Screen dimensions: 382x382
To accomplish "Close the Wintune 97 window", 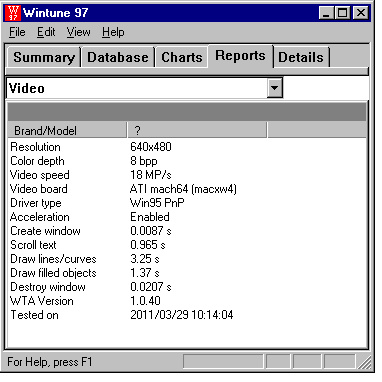I will pyautogui.click(x=361, y=13).
